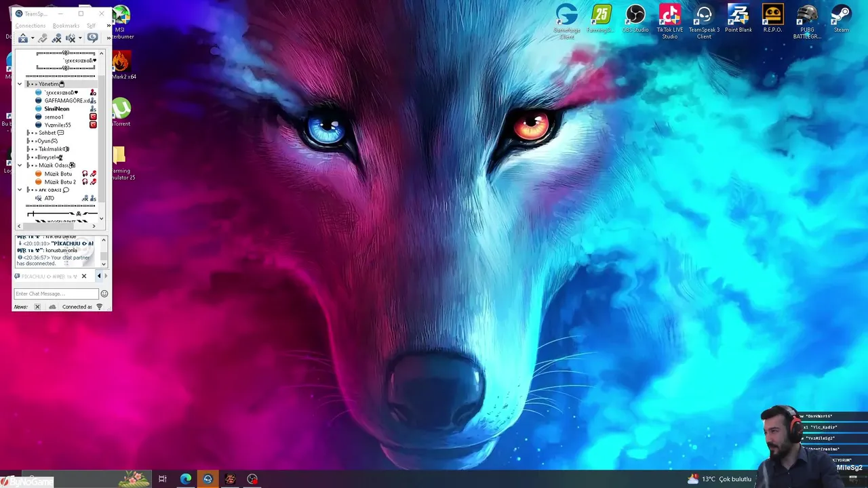Image resolution: width=868 pixels, height=488 pixels.
Task: Open dropdown arrow next to Mute Speakers
Action: click(x=80, y=38)
